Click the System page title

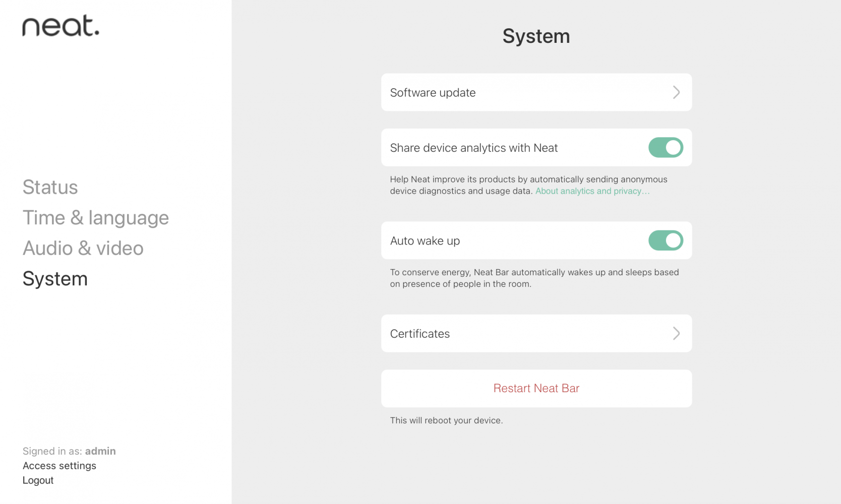click(536, 36)
